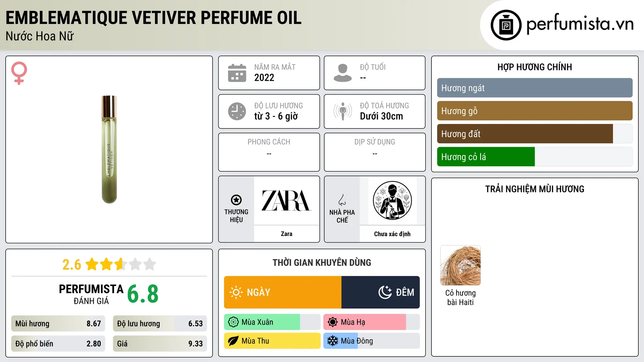Click the Nước Hoa Nữ subtitle
The image size is (644, 362).
[x=40, y=36]
